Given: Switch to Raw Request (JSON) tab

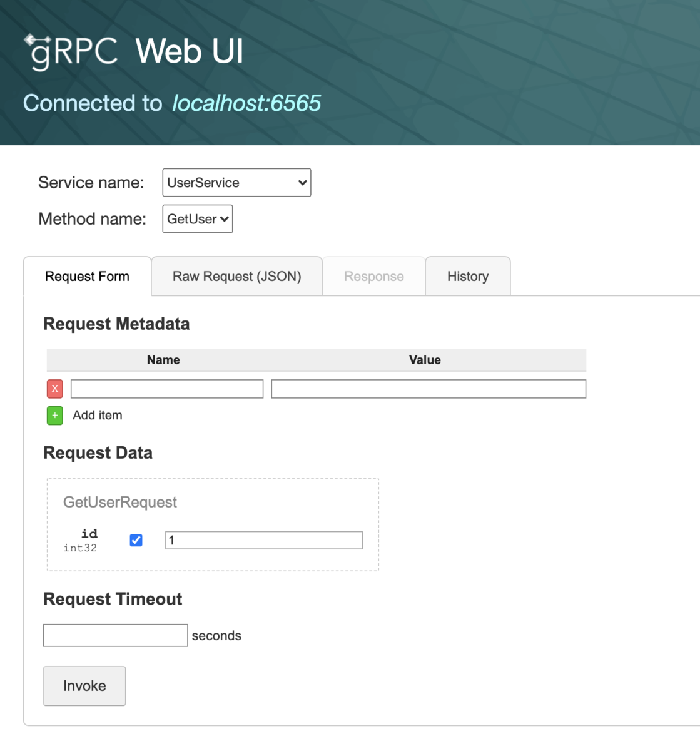Looking at the screenshot, I should (x=237, y=277).
